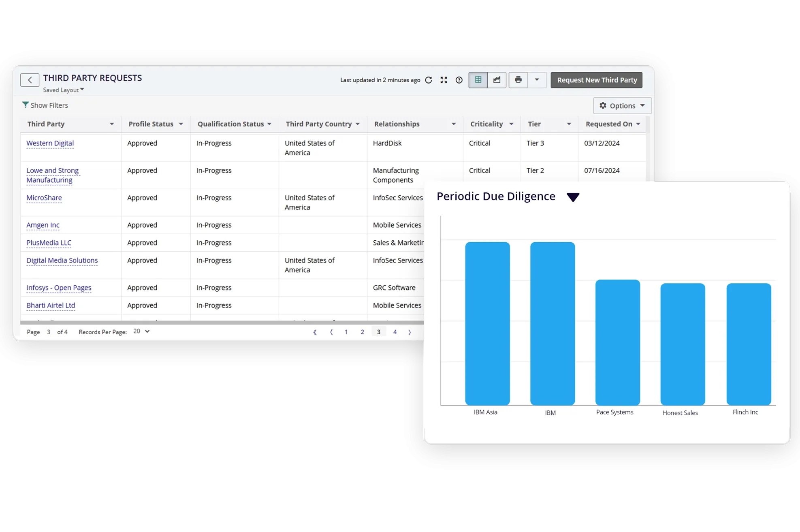Switch to grid table view
The image size is (800, 532).
(478, 80)
